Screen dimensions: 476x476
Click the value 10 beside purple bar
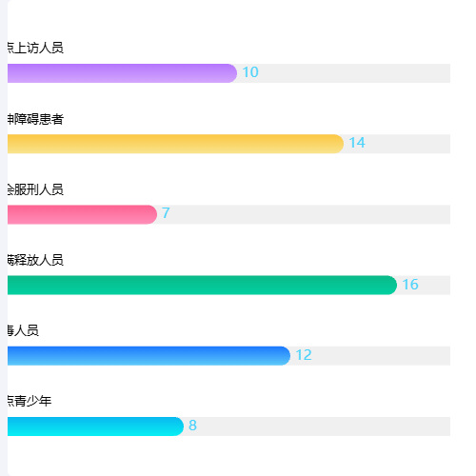(250, 72)
